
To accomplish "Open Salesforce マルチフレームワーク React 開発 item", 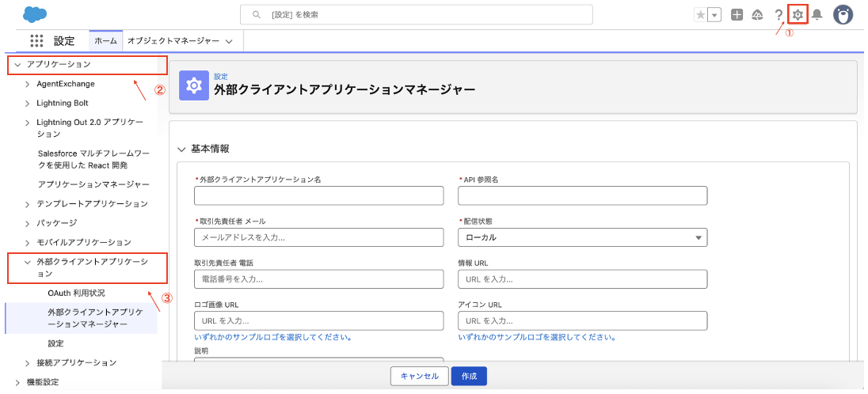I will pyautogui.click(x=93, y=159).
